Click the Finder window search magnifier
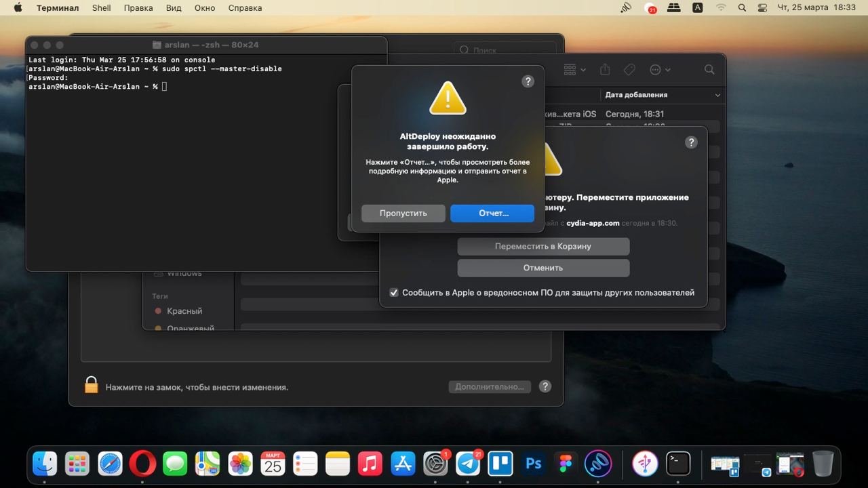868x488 pixels. coord(709,69)
